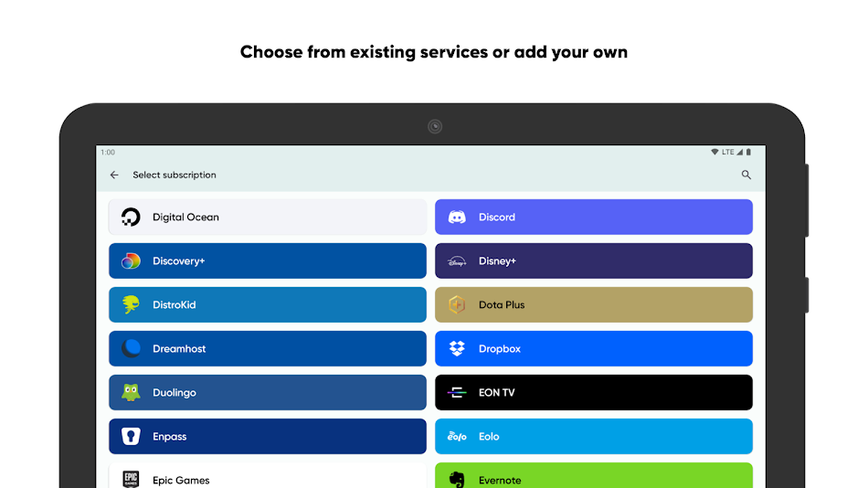Choose the Dropbox subscription label
The image size is (868, 488).
[x=500, y=349]
